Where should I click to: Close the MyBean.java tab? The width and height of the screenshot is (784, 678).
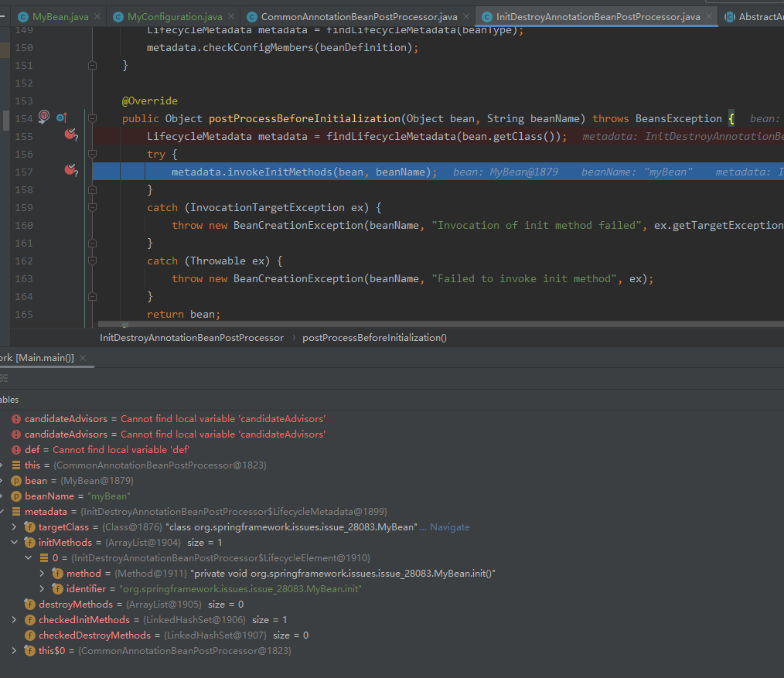click(97, 17)
